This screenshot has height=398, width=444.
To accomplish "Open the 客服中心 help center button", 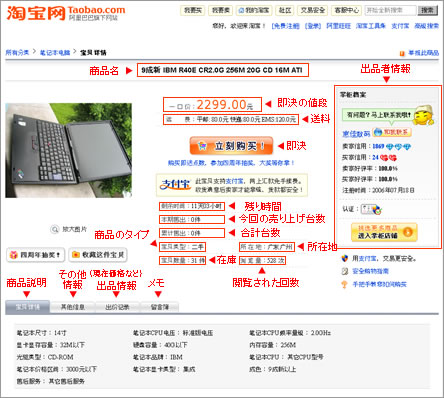I will 347,10.
